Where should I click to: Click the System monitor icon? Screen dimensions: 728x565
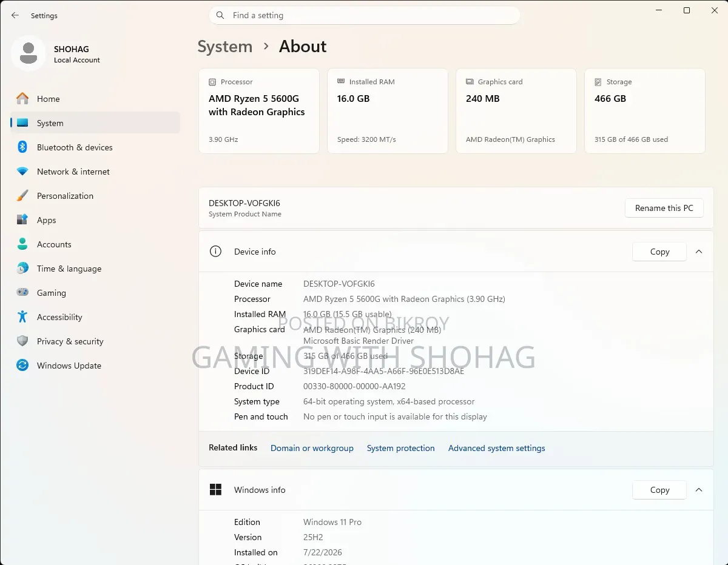(x=22, y=122)
